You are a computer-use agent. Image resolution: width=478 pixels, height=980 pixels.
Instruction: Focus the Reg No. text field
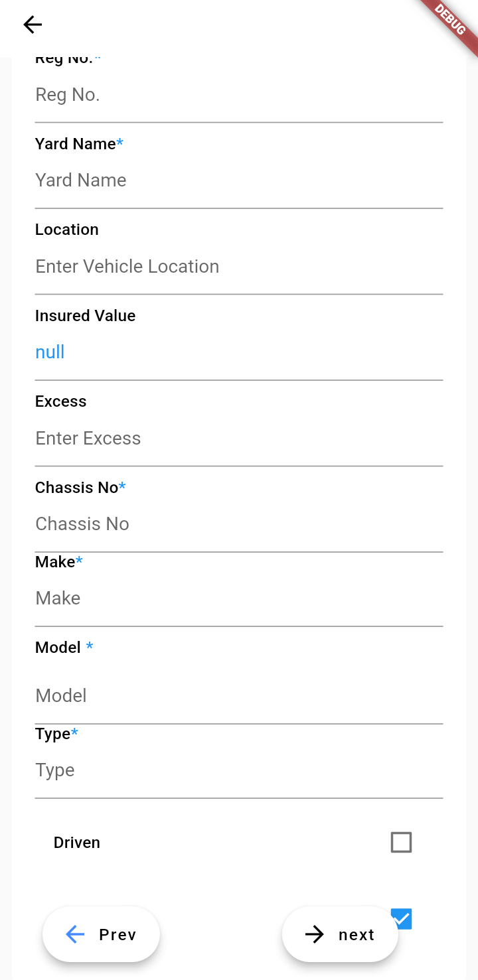coord(238,95)
